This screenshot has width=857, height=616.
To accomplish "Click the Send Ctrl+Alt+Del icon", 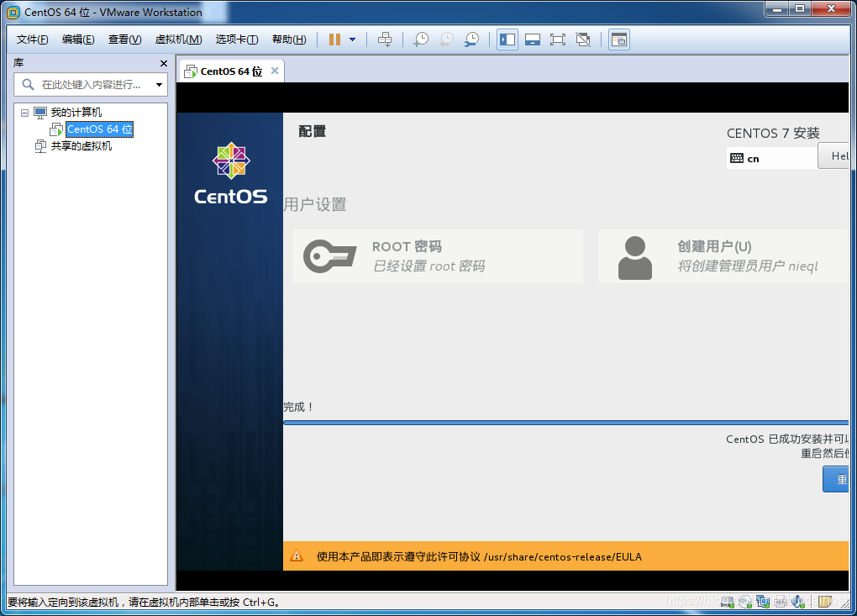I will (x=385, y=39).
